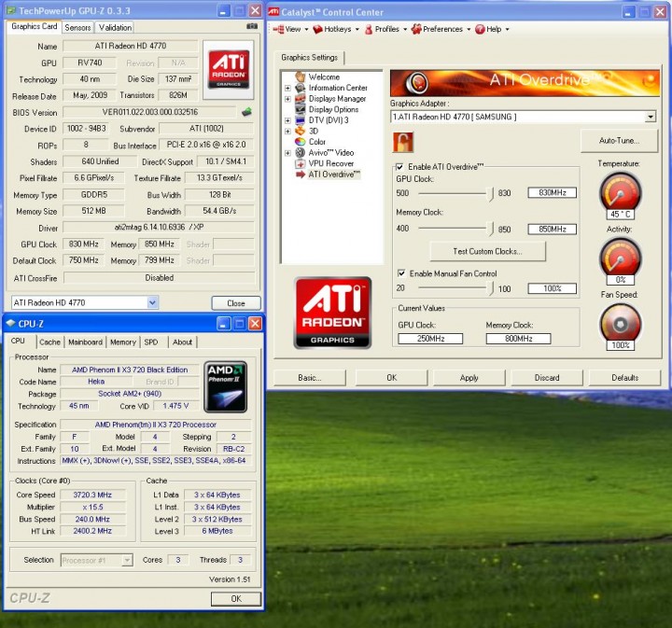Click the Memory Clock 850MHz value field

click(x=552, y=230)
